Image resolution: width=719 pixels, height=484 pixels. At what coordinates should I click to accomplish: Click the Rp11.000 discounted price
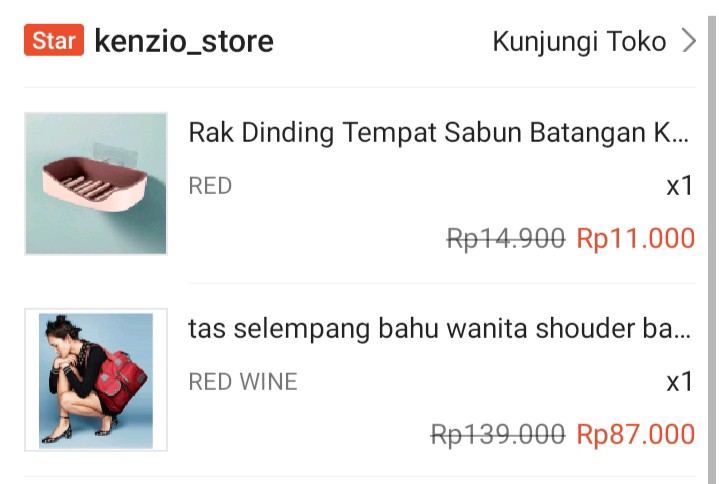636,238
